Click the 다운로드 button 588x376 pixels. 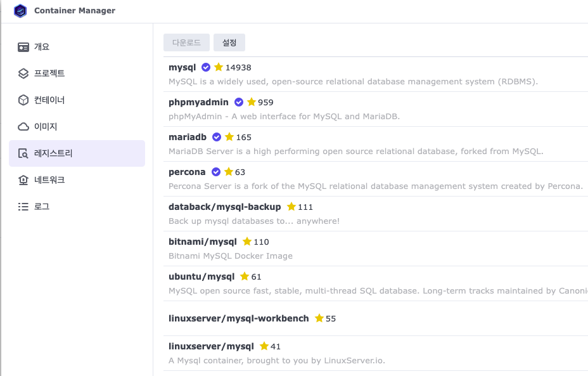coord(186,42)
